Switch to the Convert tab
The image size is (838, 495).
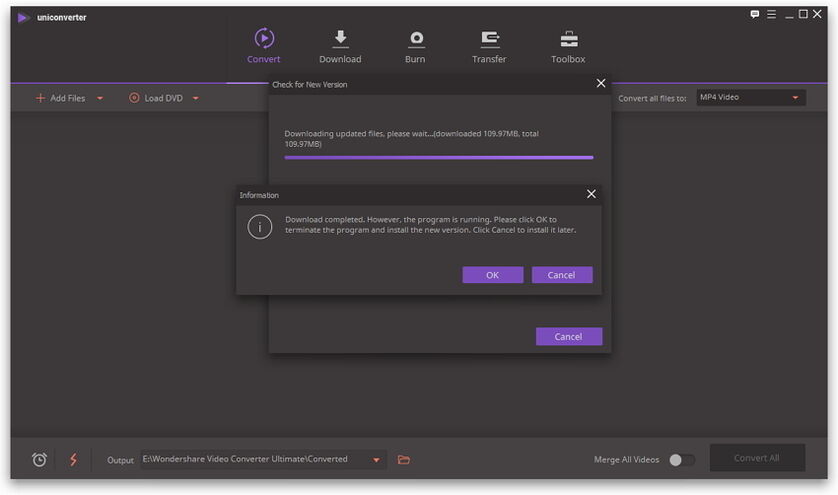[263, 47]
